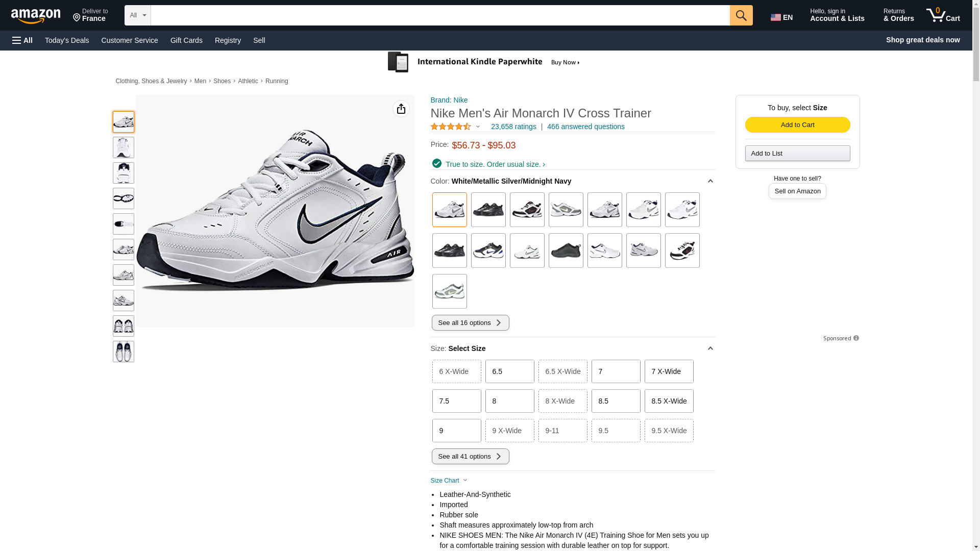Choose size 9 option
The image size is (980, 551).
coord(456,431)
